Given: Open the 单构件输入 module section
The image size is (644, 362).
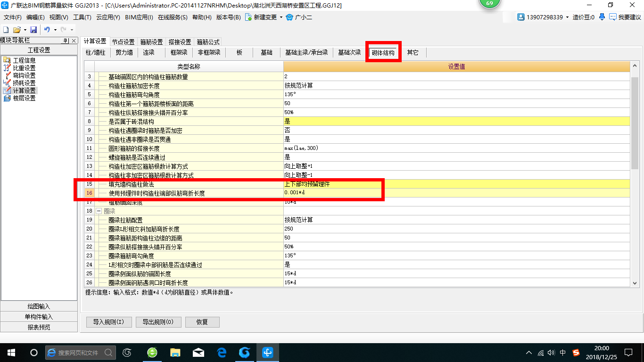Looking at the screenshot, I should click(39, 317).
